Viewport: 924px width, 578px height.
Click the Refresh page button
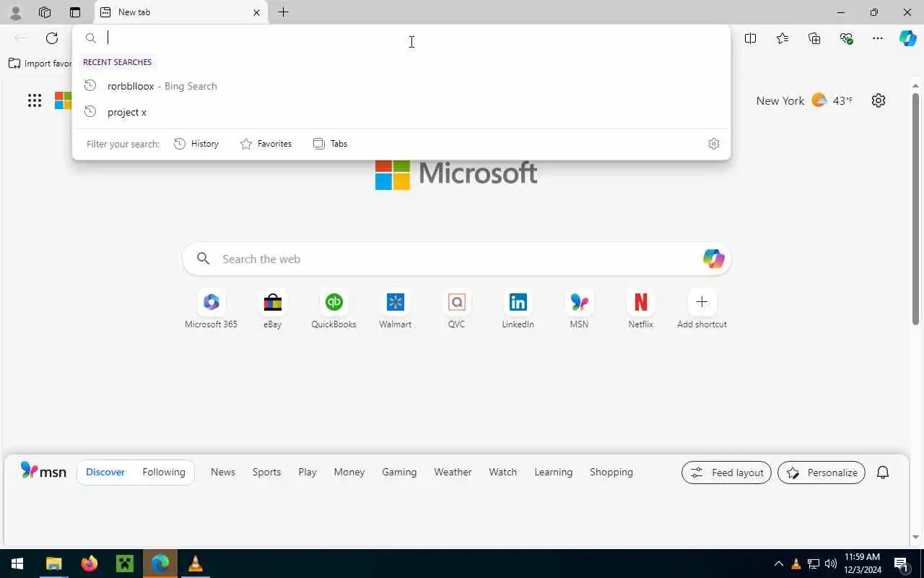[x=52, y=38]
